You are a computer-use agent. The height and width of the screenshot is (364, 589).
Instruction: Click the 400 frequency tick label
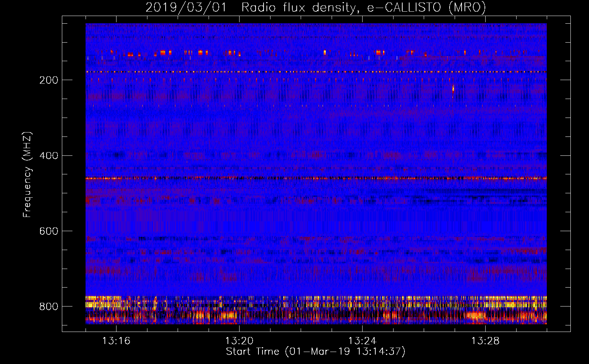tap(49, 156)
